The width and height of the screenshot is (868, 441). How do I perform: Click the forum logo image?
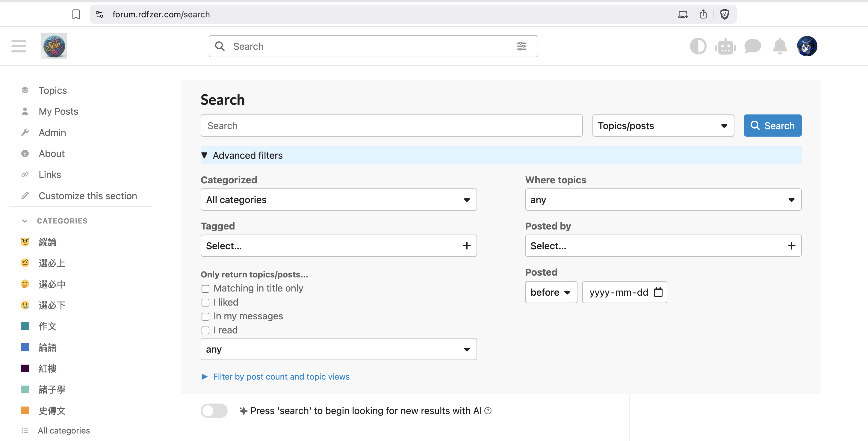[x=54, y=46]
